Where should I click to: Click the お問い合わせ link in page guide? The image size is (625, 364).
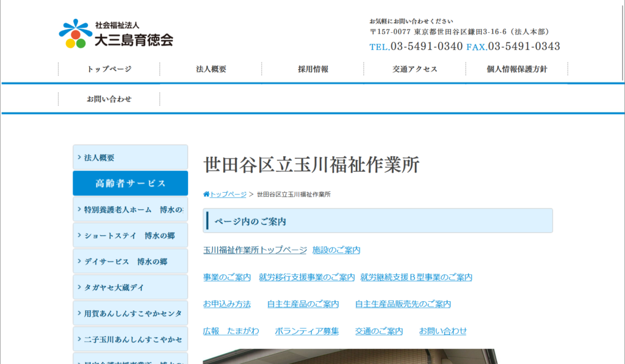(443, 331)
